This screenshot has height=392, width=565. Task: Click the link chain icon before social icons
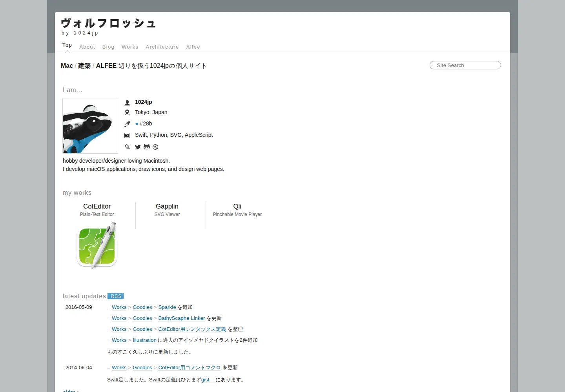click(127, 147)
